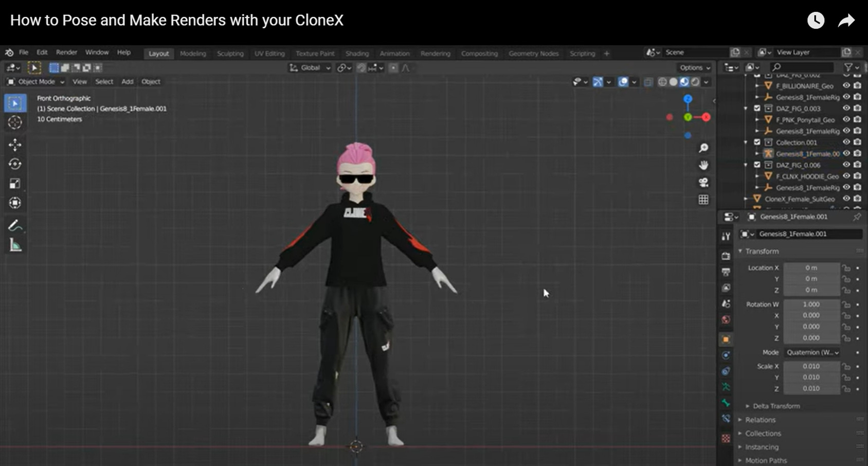The width and height of the screenshot is (868, 466).
Task: Expand CloneX_Female_SuitGeo in the outliner
Action: [x=746, y=199]
